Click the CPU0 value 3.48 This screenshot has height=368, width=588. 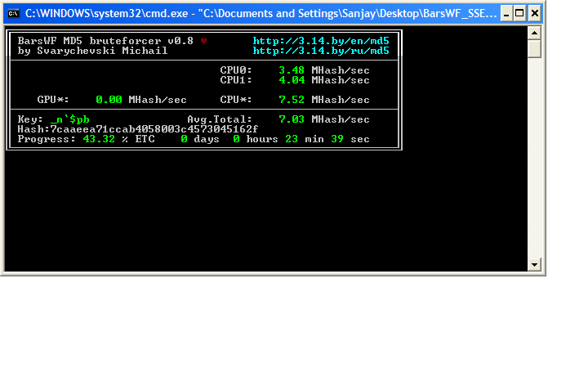pyautogui.click(x=292, y=70)
